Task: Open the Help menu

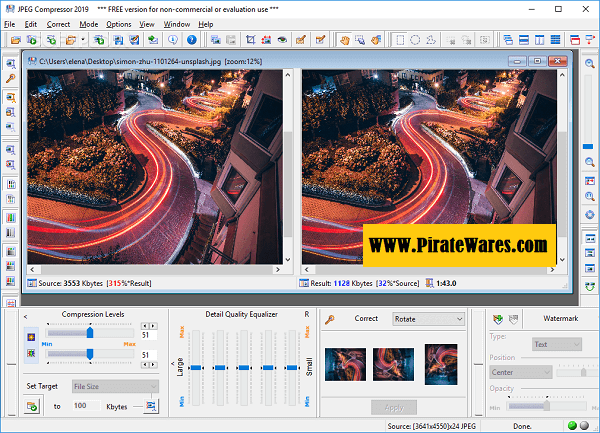Action: pos(205,24)
